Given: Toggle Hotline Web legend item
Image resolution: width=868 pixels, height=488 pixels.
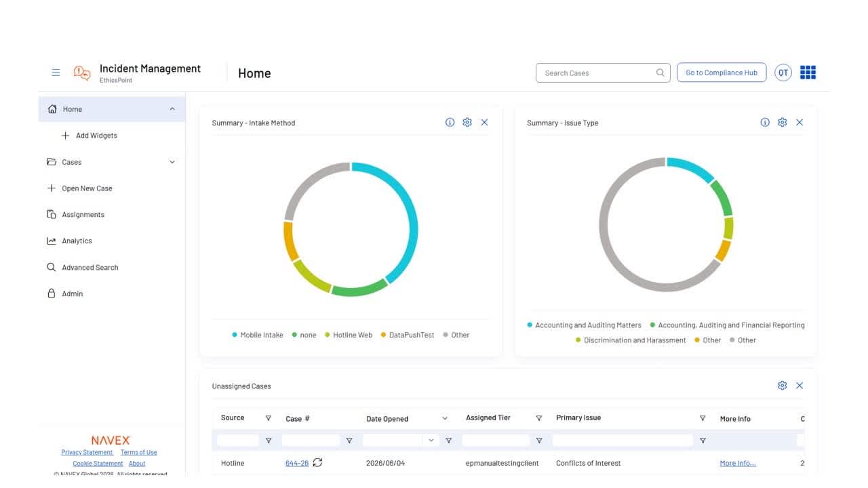Looking at the screenshot, I should (x=349, y=335).
